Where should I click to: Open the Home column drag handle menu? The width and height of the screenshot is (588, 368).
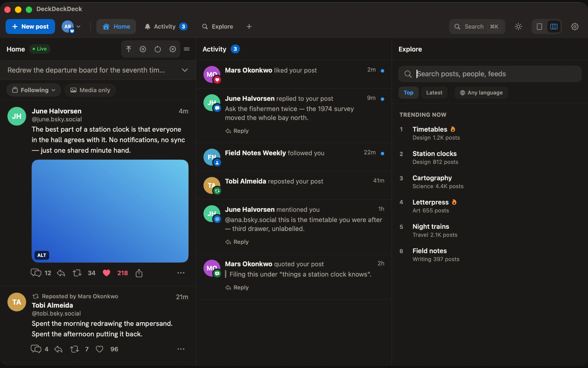(187, 49)
